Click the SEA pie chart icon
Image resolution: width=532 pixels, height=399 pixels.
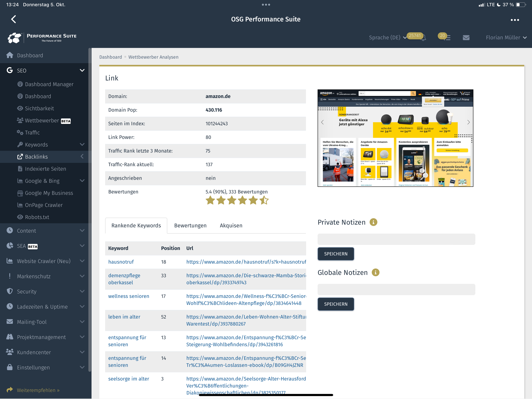(10, 246)
